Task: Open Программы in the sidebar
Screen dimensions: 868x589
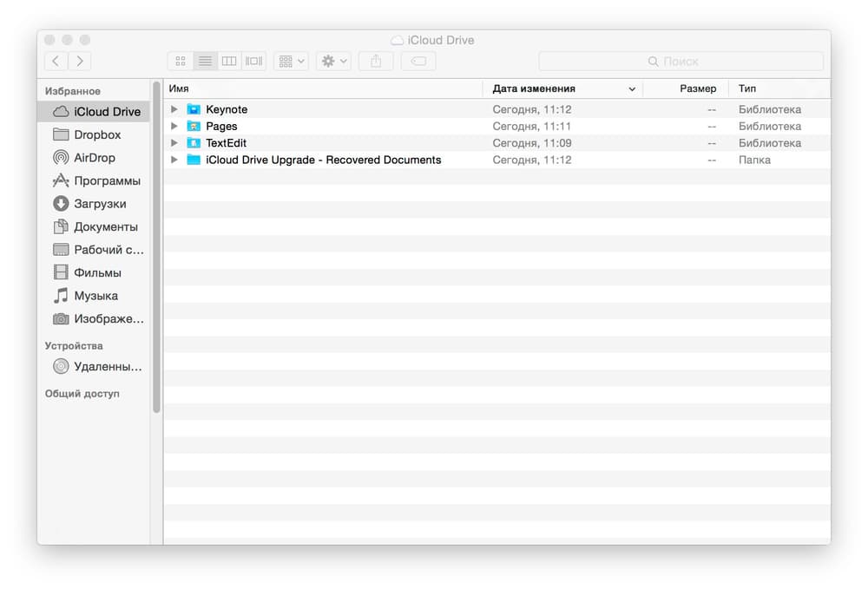Action: click(94, 180)
